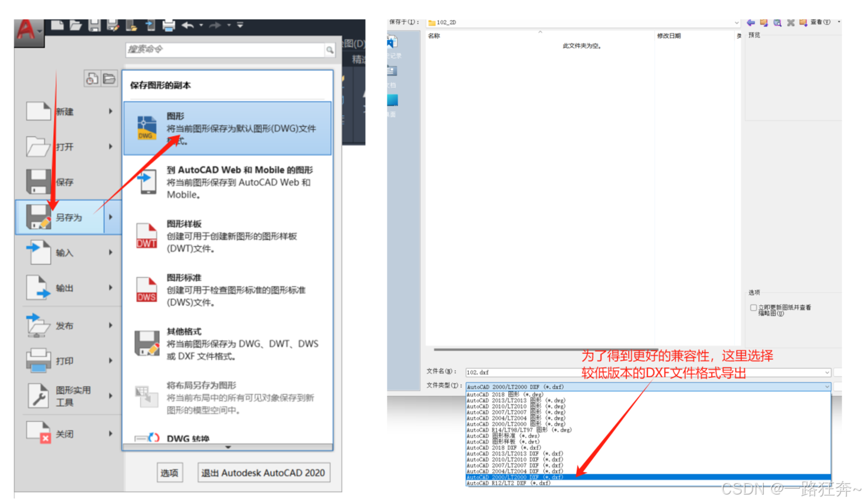Expand the 另存为 submenu arrow
Viewport: 864px width, 504px height.
click(111, 218)
